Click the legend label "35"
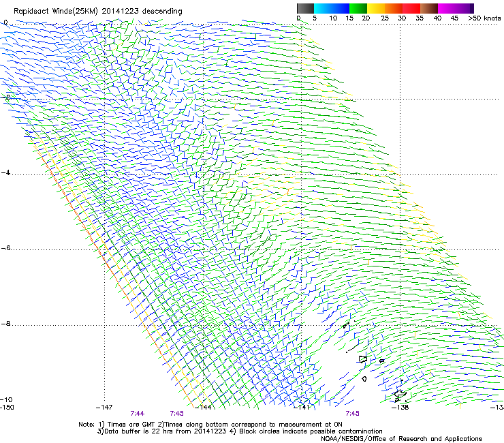The image size is (504, 443). (x=420, y=18)
